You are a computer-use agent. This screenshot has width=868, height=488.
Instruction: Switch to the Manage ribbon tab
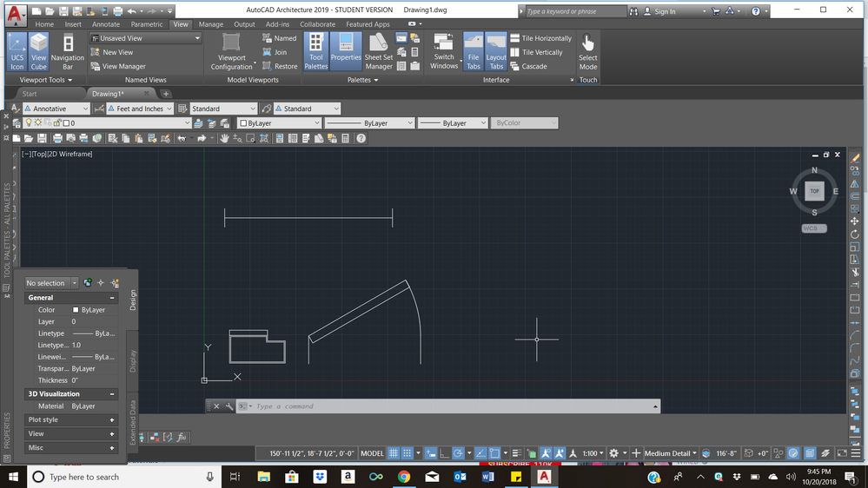click(211, 24)
